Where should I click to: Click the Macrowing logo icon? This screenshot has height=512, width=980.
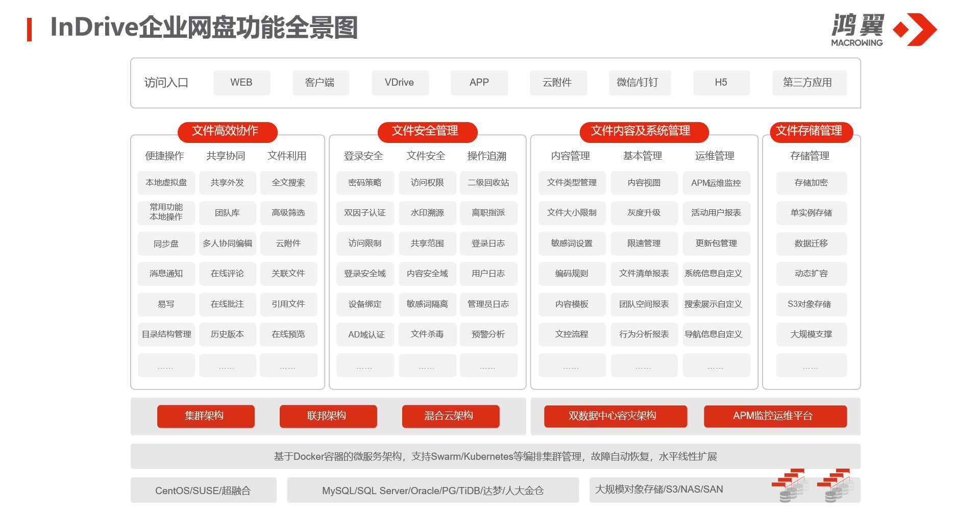point(915,30)
